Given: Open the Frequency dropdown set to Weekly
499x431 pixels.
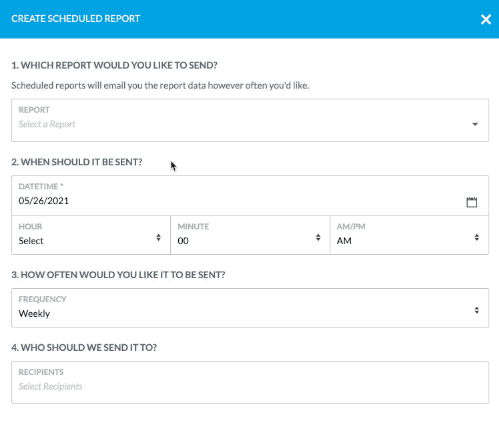Looking at the screenshot, I should pos(250,308).
